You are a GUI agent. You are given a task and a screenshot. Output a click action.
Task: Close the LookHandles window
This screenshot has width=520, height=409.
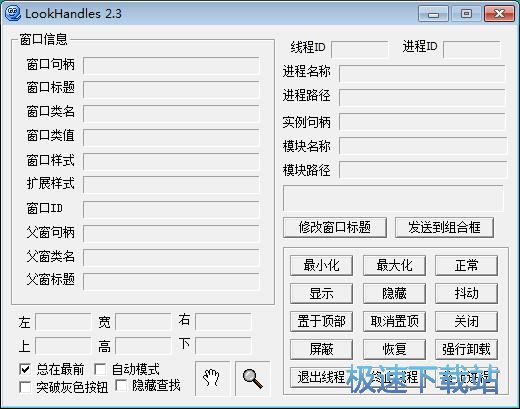pos(499,14)
